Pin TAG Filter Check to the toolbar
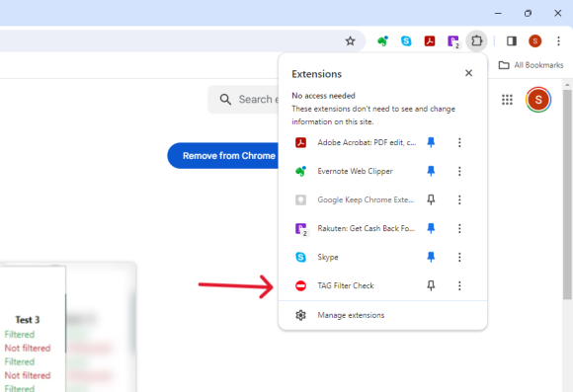The image size is (573, 392). (x=431, y=285)
